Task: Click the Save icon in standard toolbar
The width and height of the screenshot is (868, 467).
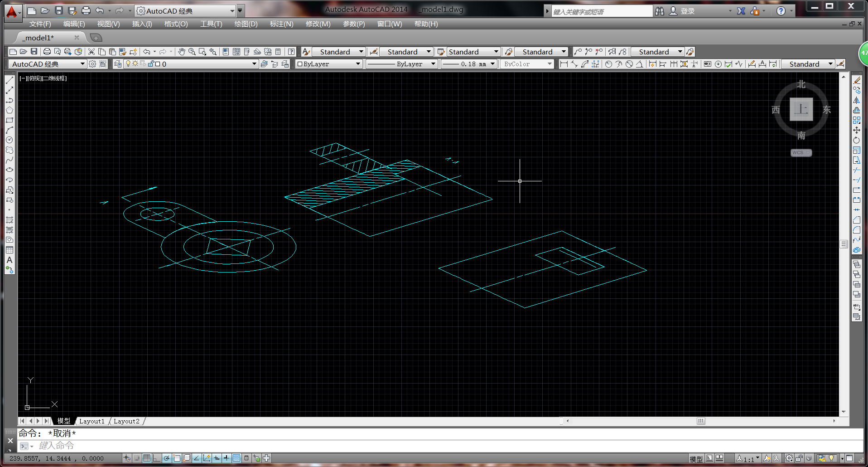Action: [x=34, y=52]
